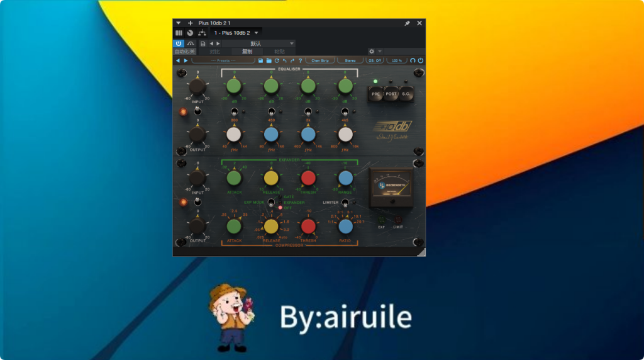
Task: Click the first green EQ gain knob
Action: [x=234, y=86]
